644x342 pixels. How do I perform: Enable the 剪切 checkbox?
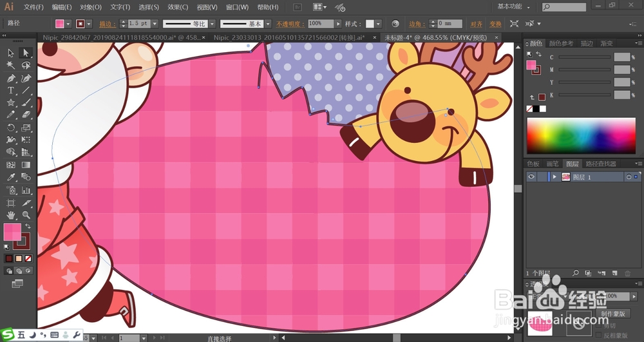[598, 326]
